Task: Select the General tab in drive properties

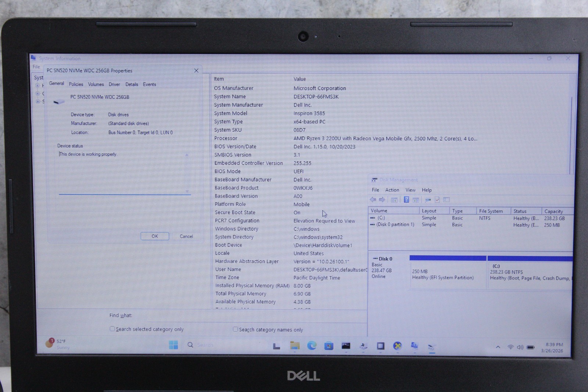Action: tap(57, 83)
